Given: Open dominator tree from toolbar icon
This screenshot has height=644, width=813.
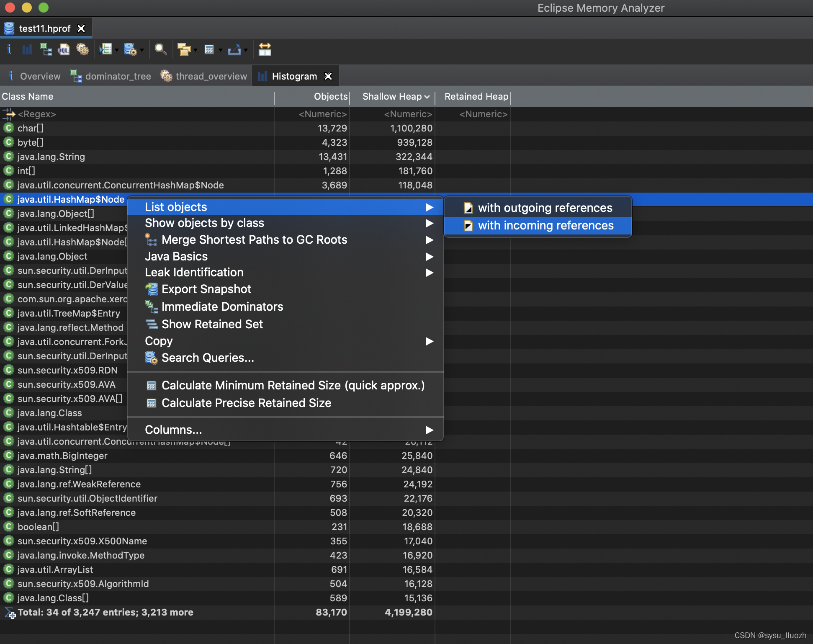Looking at the screenshot, I should pos(46,50).
